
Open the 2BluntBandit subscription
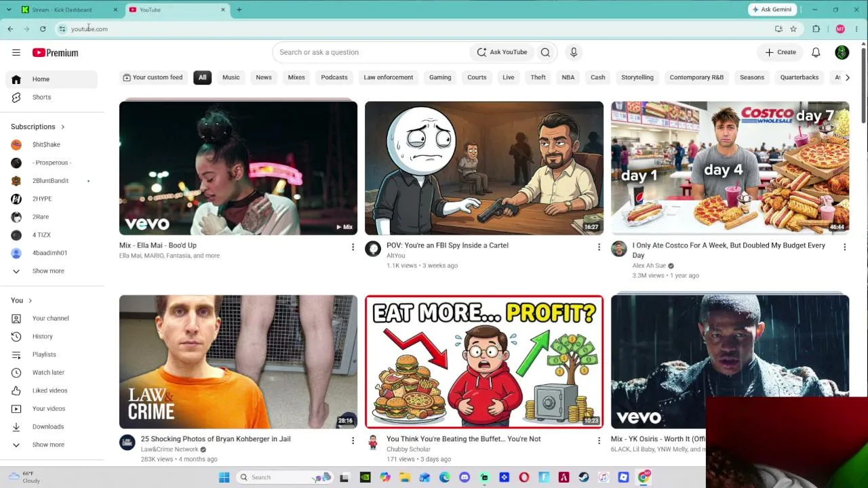pos(52,181)
